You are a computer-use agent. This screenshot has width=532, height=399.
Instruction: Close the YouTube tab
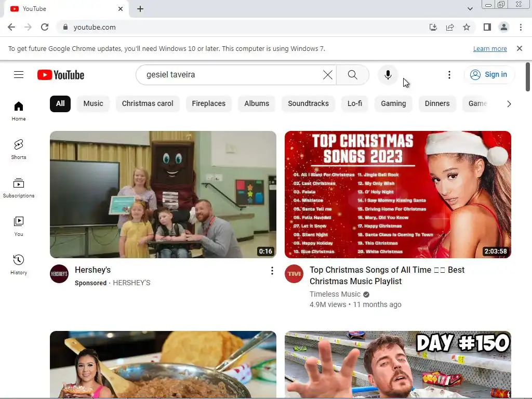click(121, 9)
